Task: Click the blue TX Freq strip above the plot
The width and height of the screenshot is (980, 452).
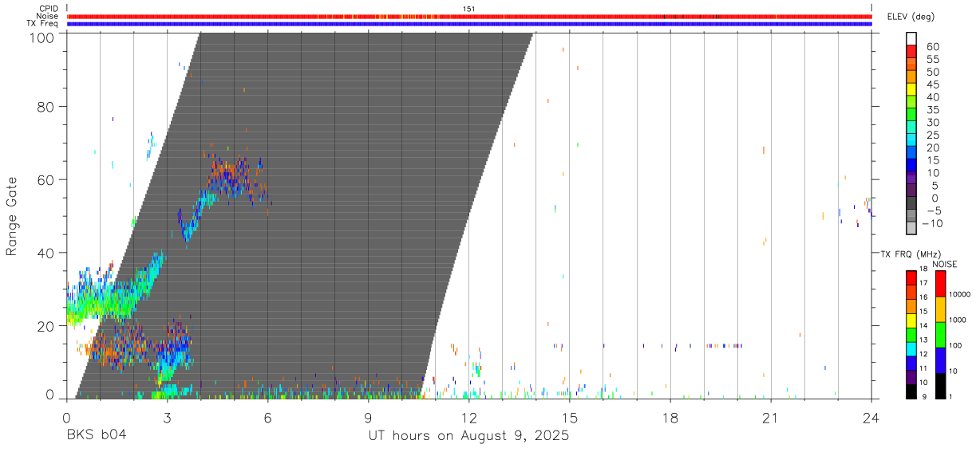Action: pos(470,24)
